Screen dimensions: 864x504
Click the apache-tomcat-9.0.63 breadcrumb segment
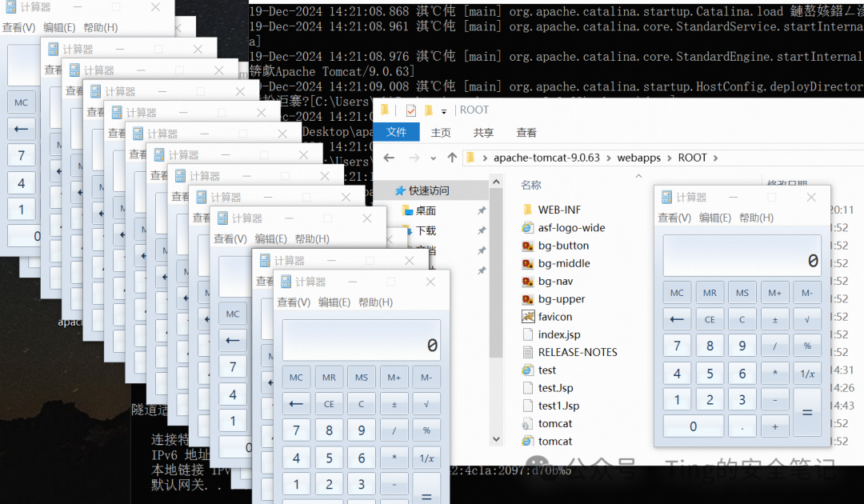pos(546,158)
